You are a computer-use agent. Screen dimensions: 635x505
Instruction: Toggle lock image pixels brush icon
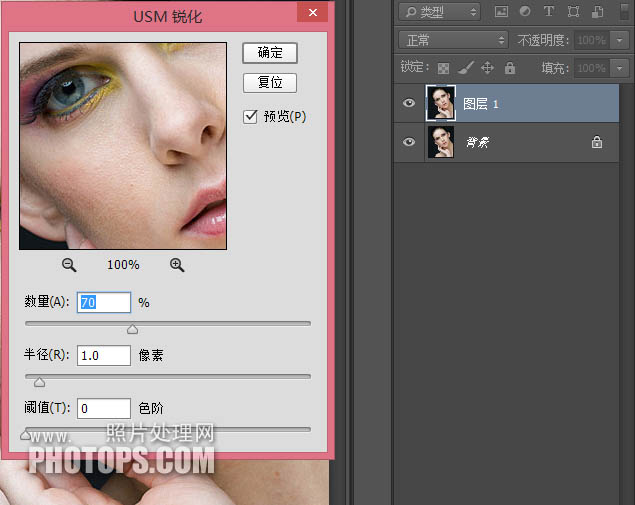[x=465, y=68]
